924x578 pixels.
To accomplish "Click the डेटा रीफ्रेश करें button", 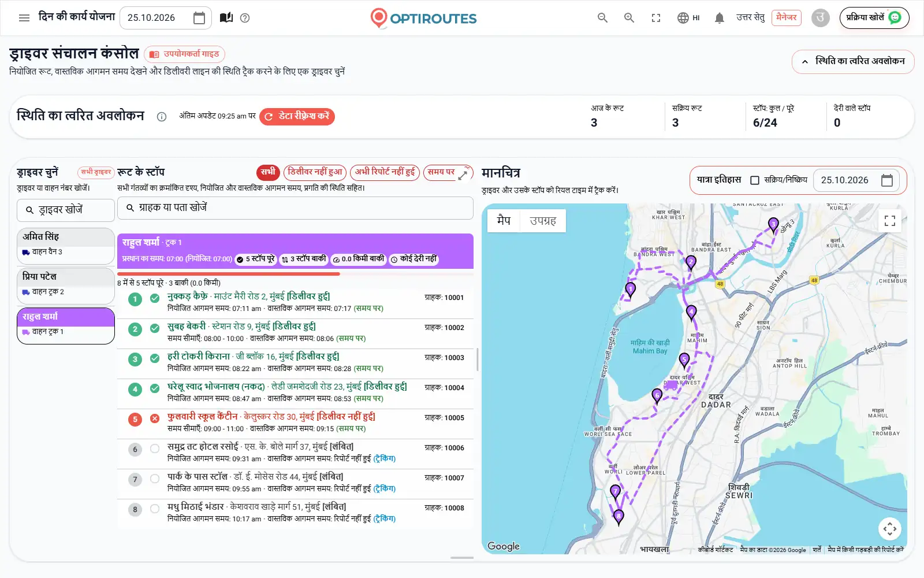I will [297, 117].
